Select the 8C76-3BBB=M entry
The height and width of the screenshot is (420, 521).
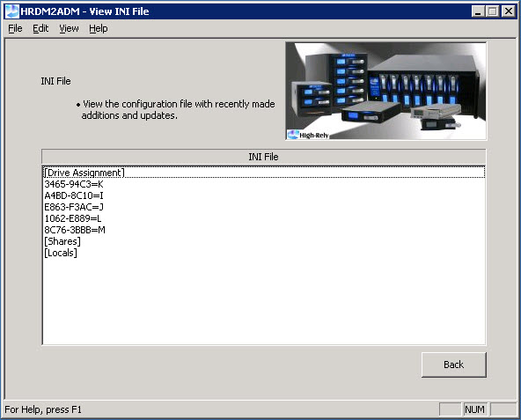(x=264, y=230)
